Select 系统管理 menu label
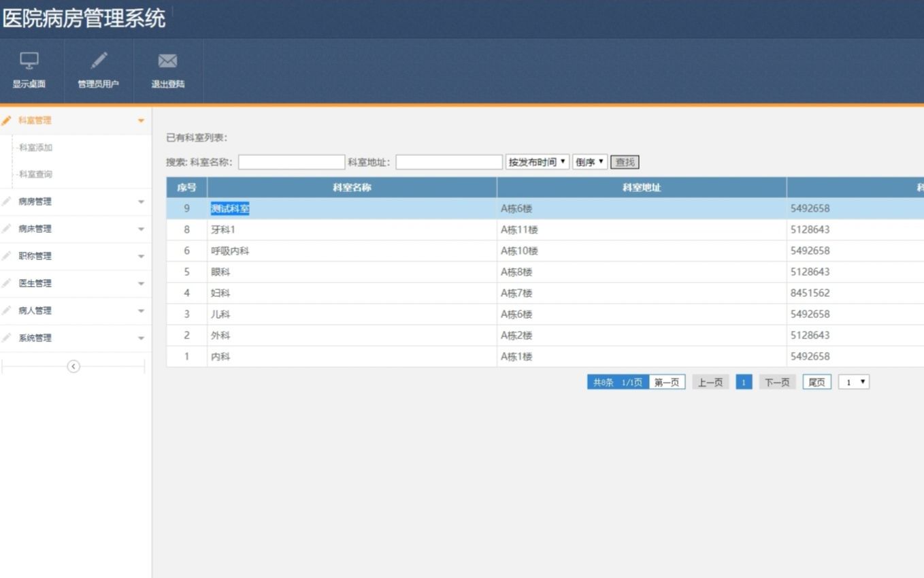This screenshot has width=924, height=578. coord(35,338)
